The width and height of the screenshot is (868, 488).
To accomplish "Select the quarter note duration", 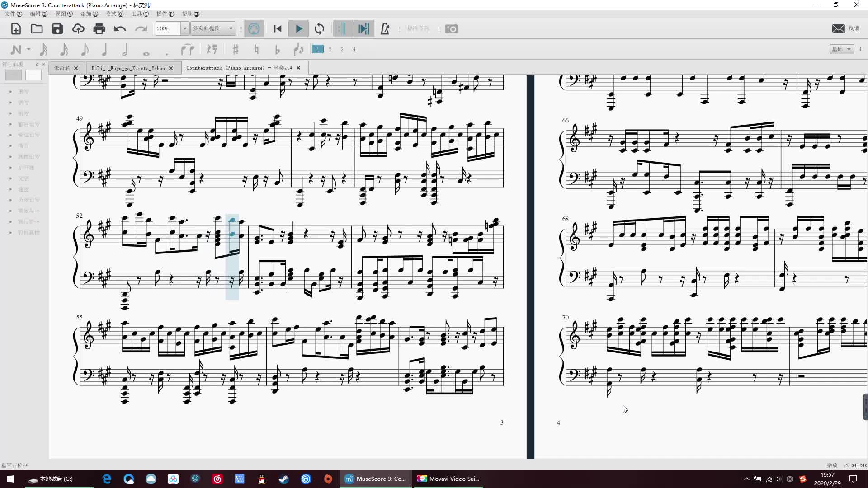I will (104, 49).
